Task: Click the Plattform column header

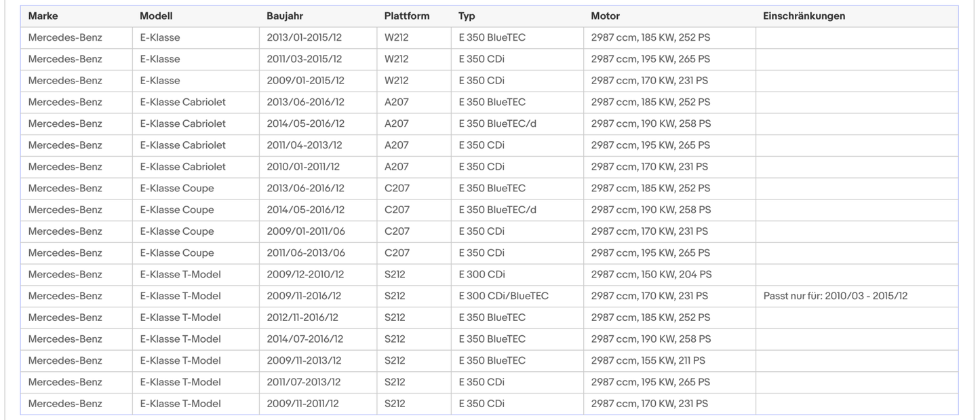Action: (x=406, y=16)
